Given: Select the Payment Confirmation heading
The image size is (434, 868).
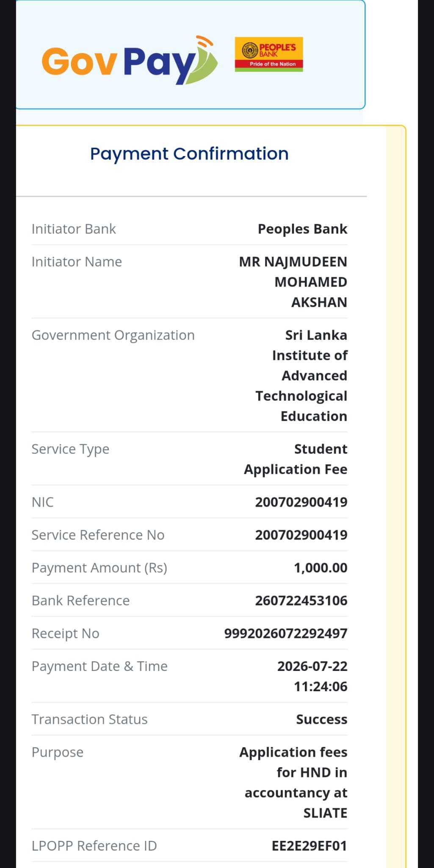Looking at the screenshot, I should click(189, 154).
